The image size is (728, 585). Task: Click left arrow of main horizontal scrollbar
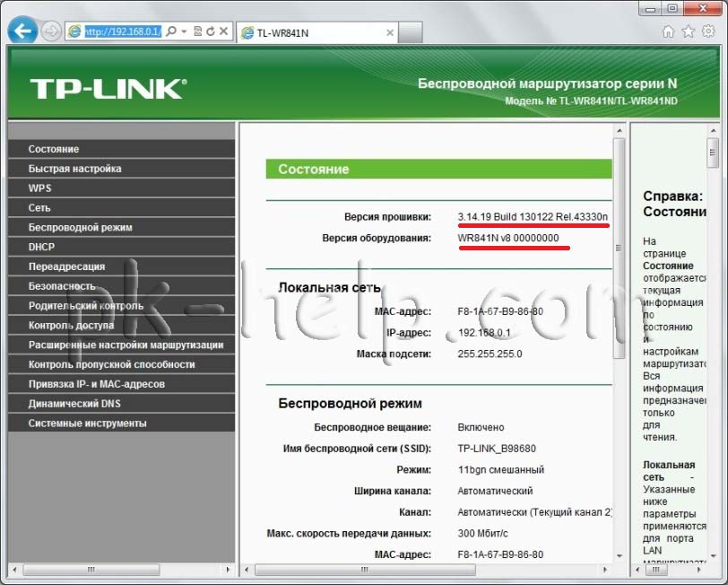[247, 569]
